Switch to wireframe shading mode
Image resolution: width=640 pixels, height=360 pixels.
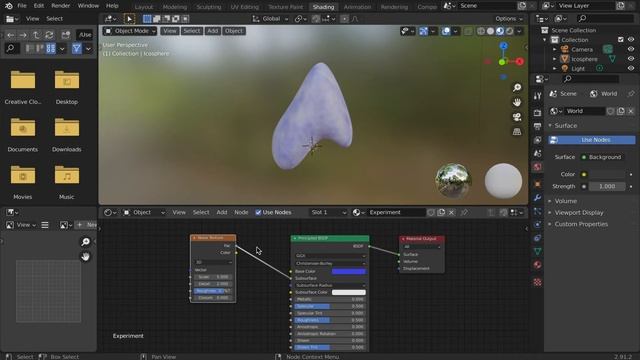(481, 31)
